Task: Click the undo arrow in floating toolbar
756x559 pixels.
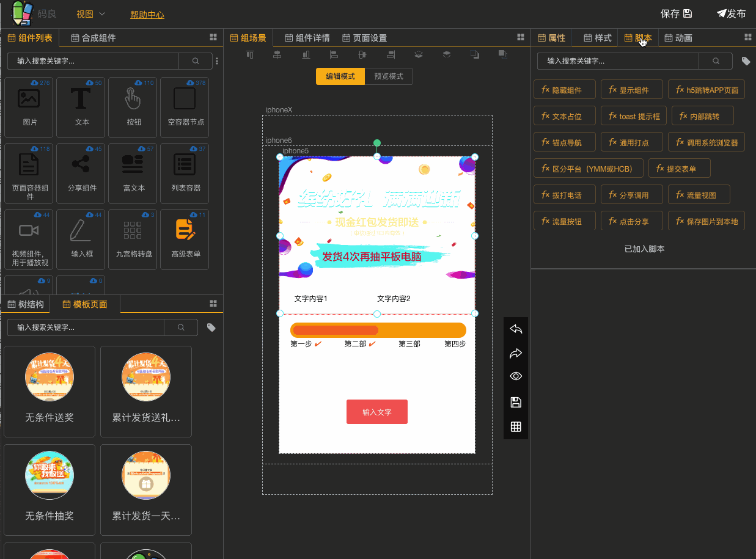Action: click(x=516, y=329)
